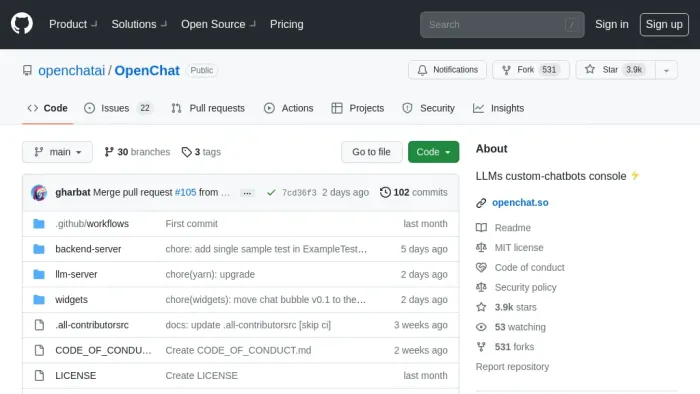Click the Issues count badge 22
Image resolution: width=700 pixels, height=394 pixels.
[x=145, y=108]
